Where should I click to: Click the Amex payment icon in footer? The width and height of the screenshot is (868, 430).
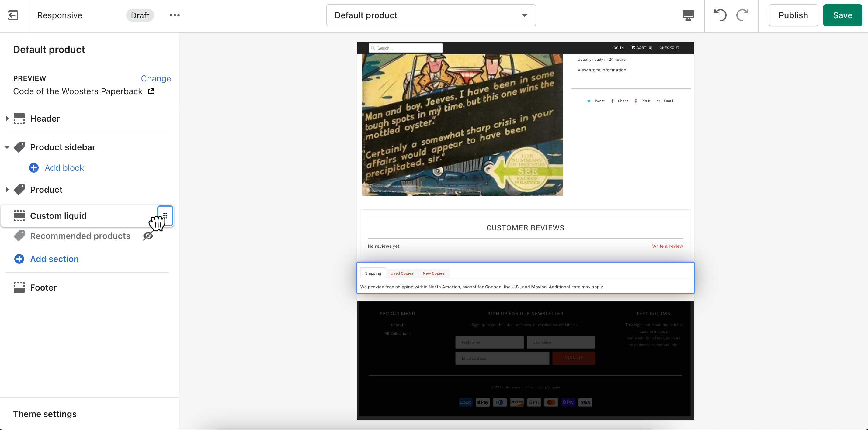[x=466, y=402]
